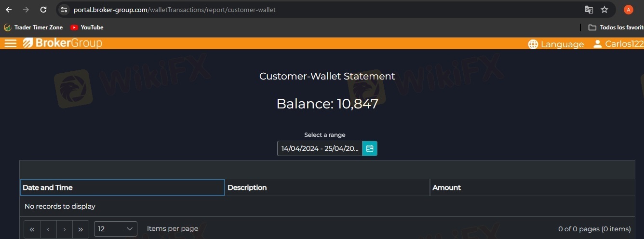
Task: Open the calendar date range picker
Action: (x=370, y=148)
